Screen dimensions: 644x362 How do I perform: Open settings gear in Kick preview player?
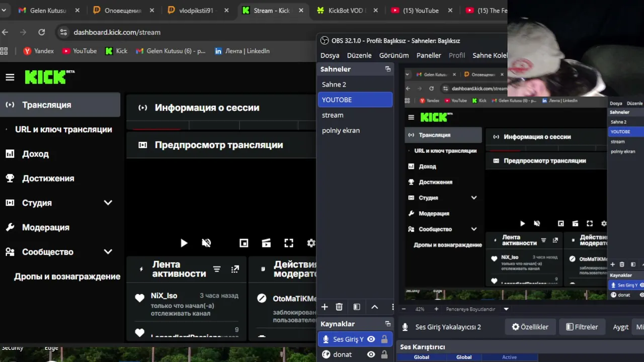pos(311,243)
